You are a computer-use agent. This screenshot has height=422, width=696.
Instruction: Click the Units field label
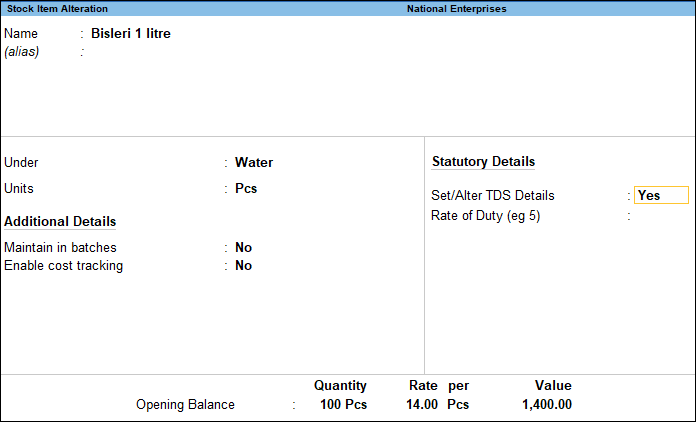(x=19, y=188)
